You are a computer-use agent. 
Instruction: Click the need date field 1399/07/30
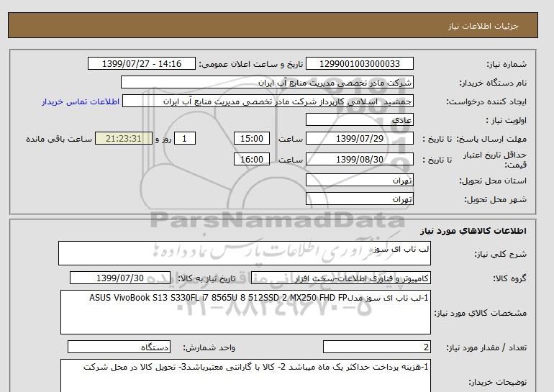120,278
